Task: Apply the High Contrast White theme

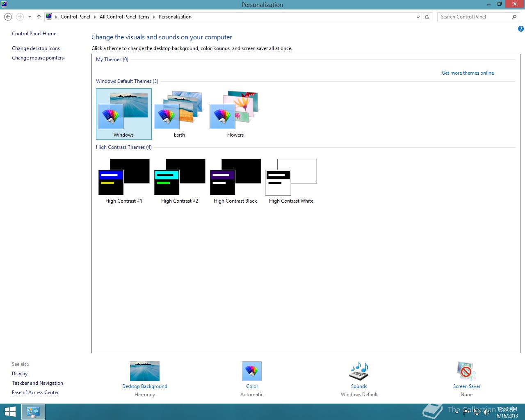Action: 291,181
